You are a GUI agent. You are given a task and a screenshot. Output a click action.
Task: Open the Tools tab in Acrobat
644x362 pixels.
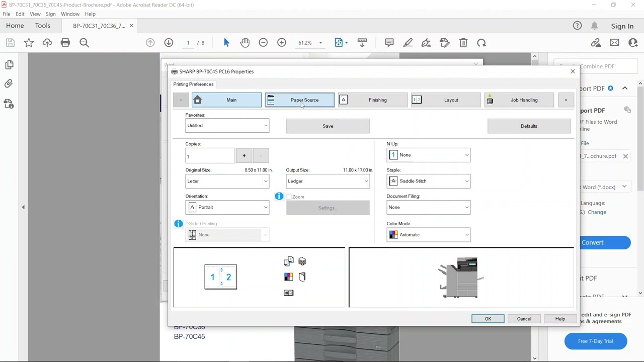(43, 26)
